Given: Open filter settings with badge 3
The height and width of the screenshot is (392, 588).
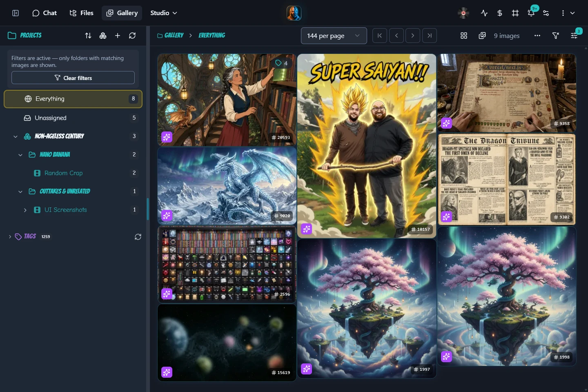Looking at the screenshot, I should pos(574,36).
